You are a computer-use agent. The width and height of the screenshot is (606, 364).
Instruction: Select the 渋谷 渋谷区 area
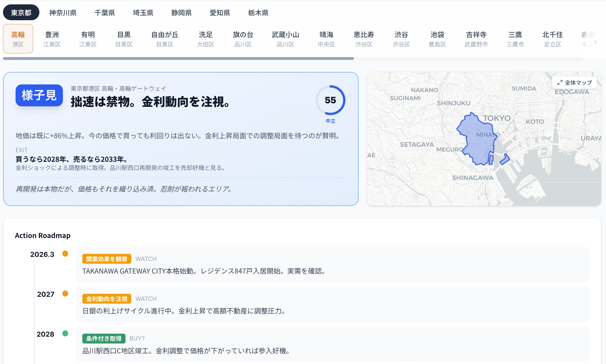(401, 39)
